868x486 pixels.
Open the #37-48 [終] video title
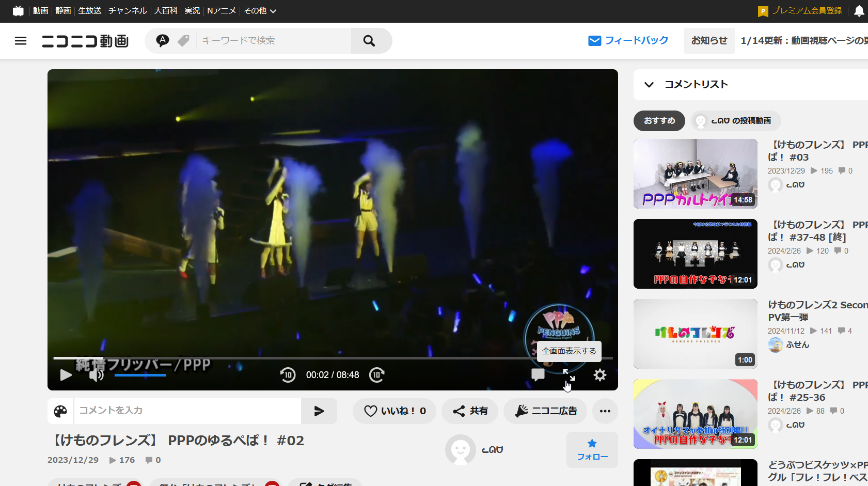[818, 231]
